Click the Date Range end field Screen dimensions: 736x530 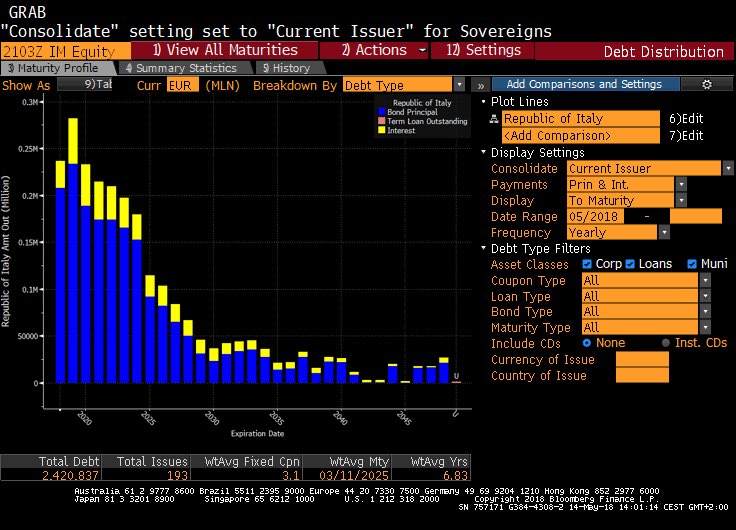point(696,216)
